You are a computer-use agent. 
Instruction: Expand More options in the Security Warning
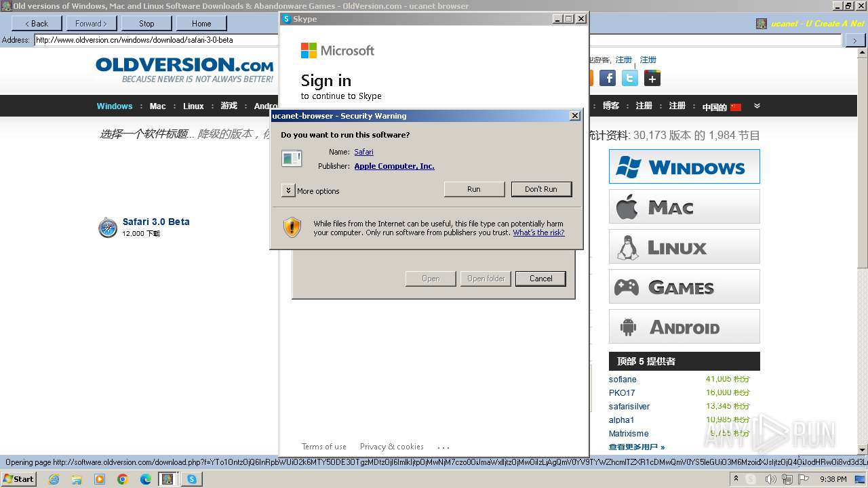click(288, 190)
